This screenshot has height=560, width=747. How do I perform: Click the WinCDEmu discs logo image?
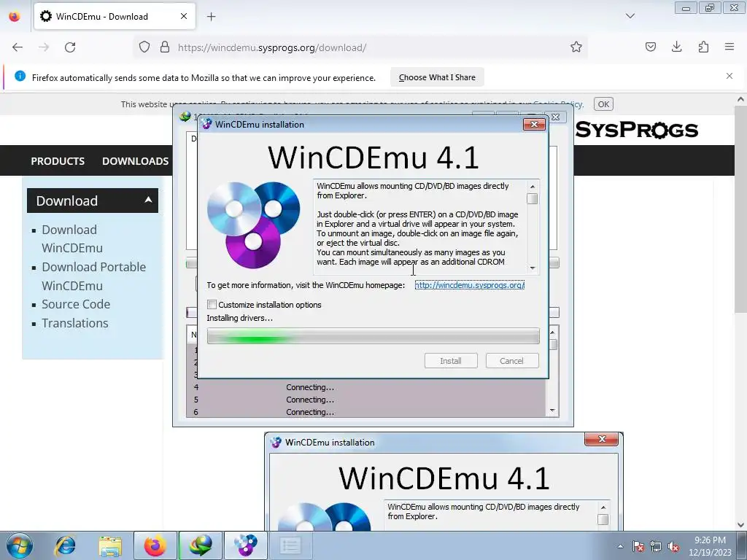point(253,225)
